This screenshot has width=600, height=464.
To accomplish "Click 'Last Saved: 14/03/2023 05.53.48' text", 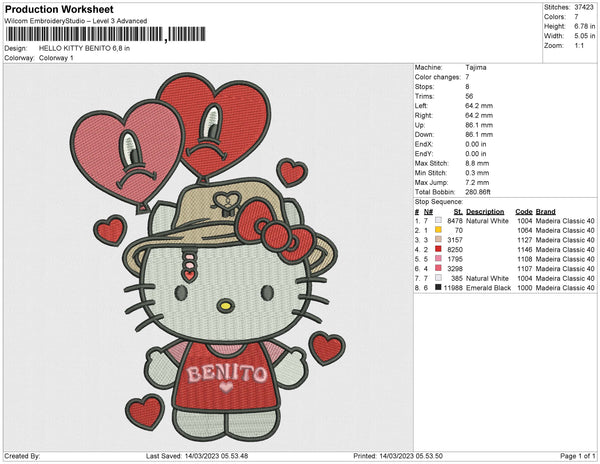I will pos(197,456).
